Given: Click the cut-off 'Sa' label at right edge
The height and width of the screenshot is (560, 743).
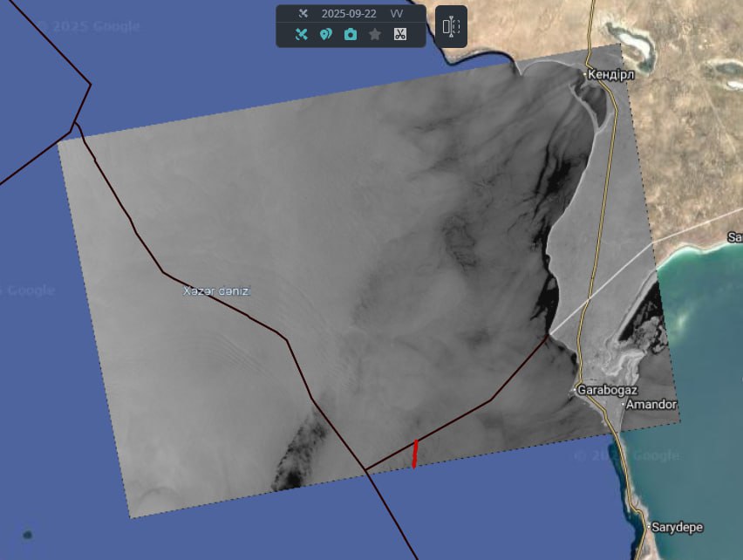Looking at the screenshot, I should pyautogui.click(x=734, y=237).
